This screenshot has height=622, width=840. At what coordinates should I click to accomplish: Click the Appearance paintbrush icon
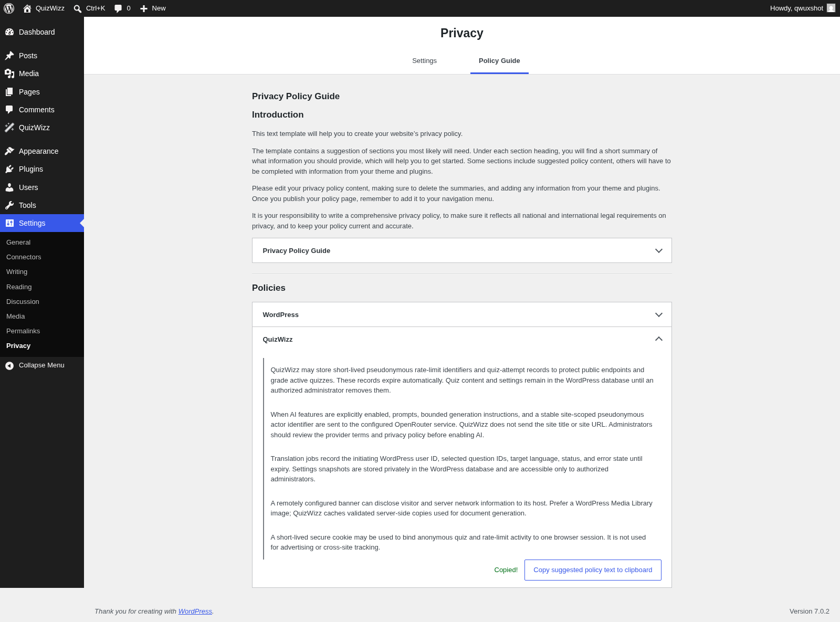click(x=9, y=151)
